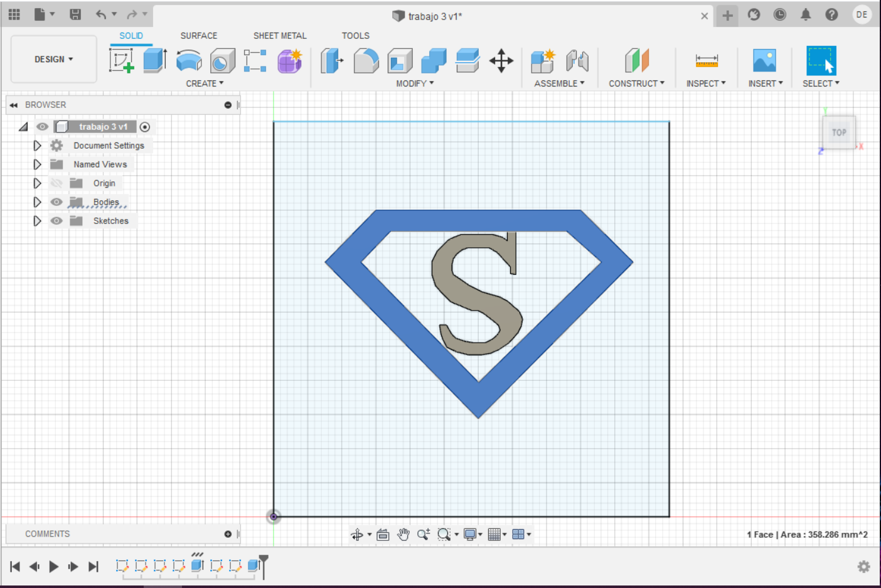881x588 pixels.
Task: Expand Document Settings node
Action: [x=37, y=146]
